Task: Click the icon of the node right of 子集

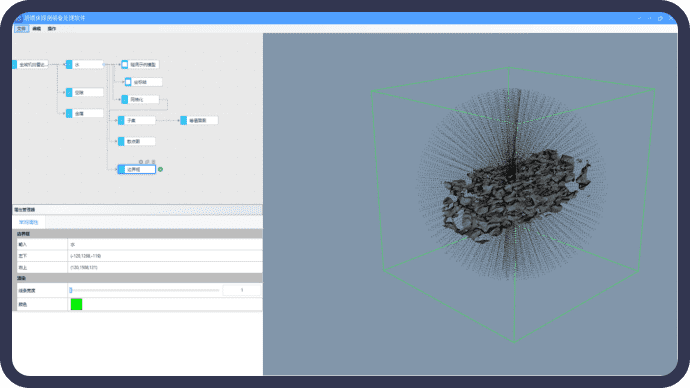Action: tap(184, 120)
